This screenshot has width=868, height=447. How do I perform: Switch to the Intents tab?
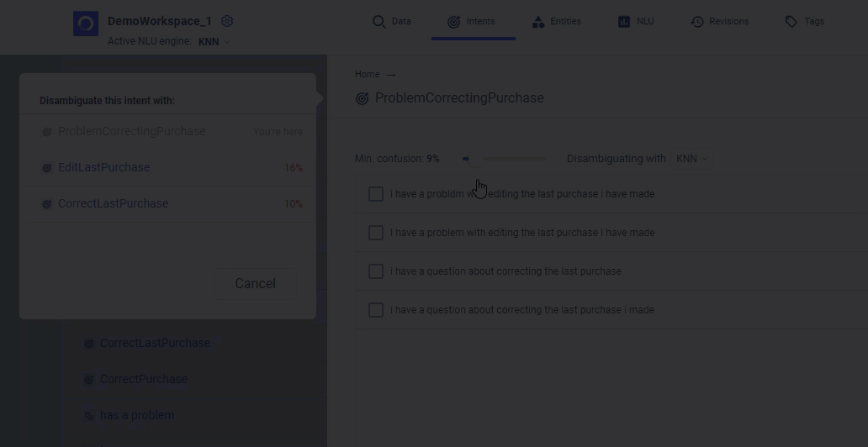471,22
